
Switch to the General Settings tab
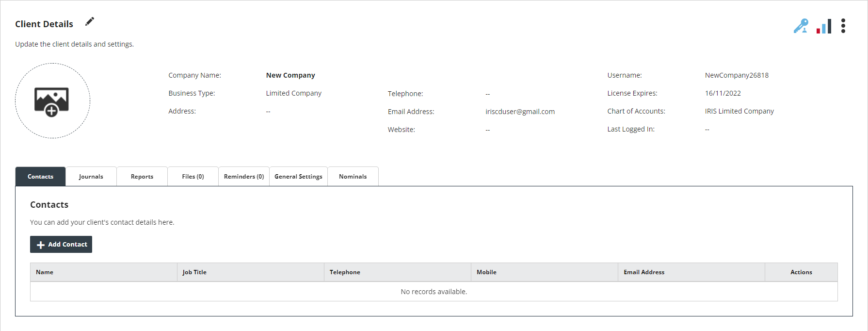(298, 177)
